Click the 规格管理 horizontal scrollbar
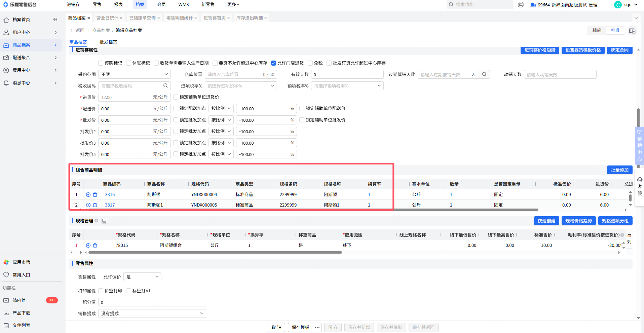644x333 pixels. (215, 253)
